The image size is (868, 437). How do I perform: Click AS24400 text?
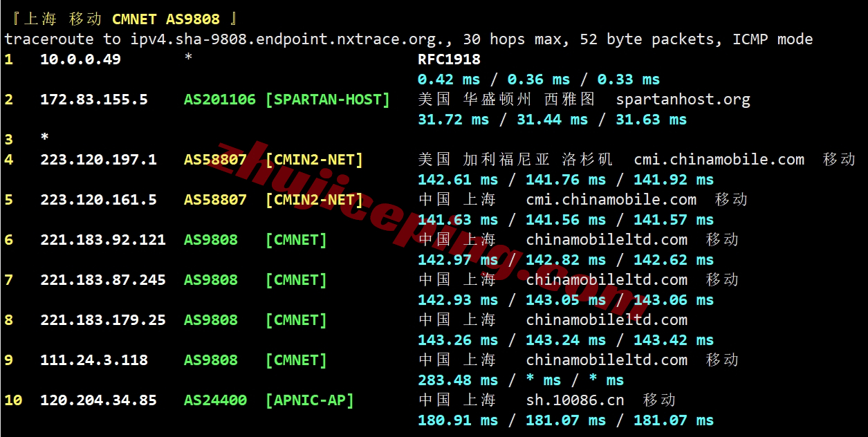click(x=215, y=400)
